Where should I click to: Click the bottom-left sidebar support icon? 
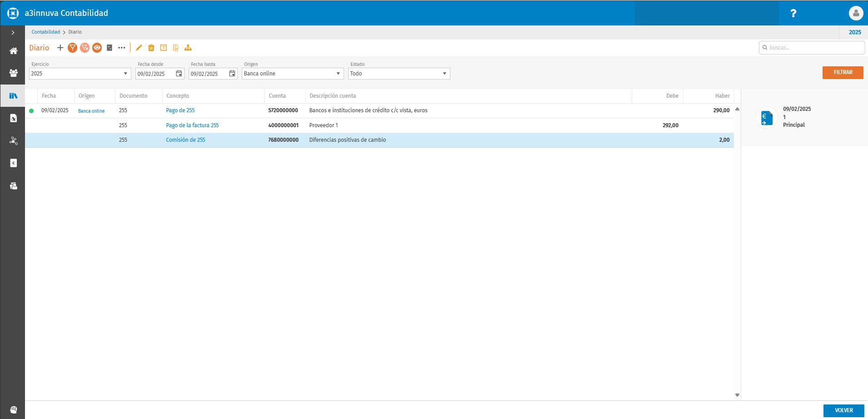(x=14, y=410)
